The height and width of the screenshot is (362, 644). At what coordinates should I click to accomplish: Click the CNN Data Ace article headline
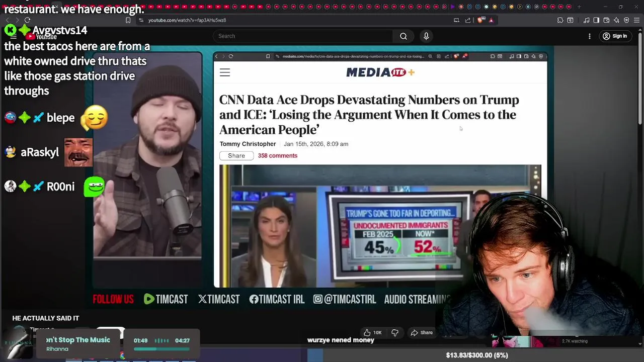[x=369, y=115]
